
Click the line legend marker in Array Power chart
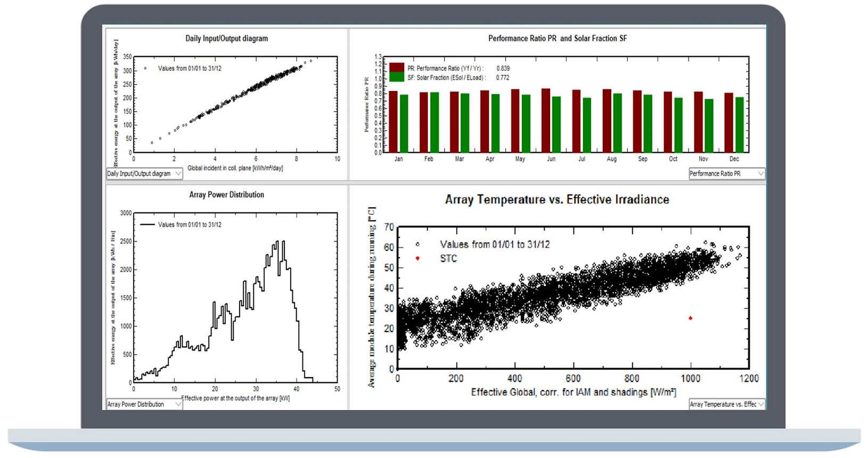pyautogui.click(x=147, y=225)
